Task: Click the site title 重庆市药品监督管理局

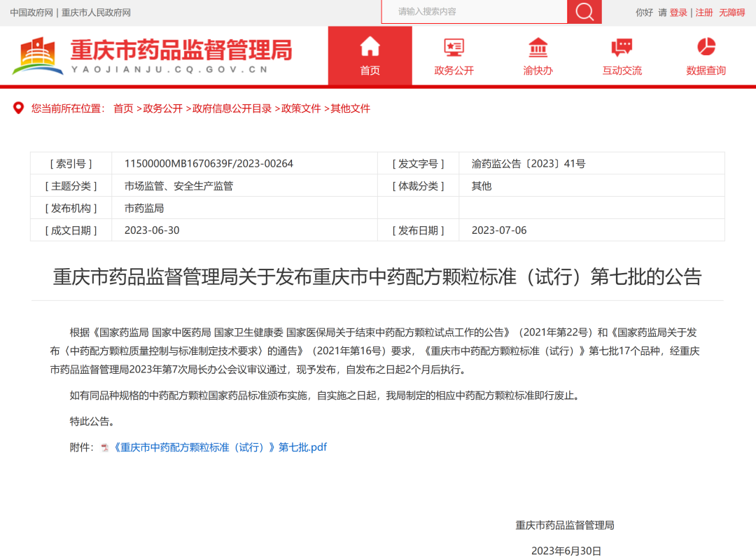Action: [181, 50]
